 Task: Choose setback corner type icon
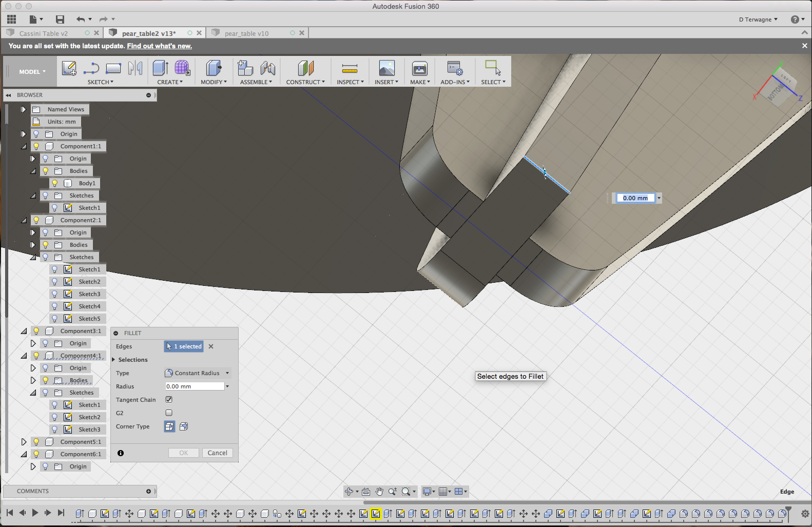(184, 426)
